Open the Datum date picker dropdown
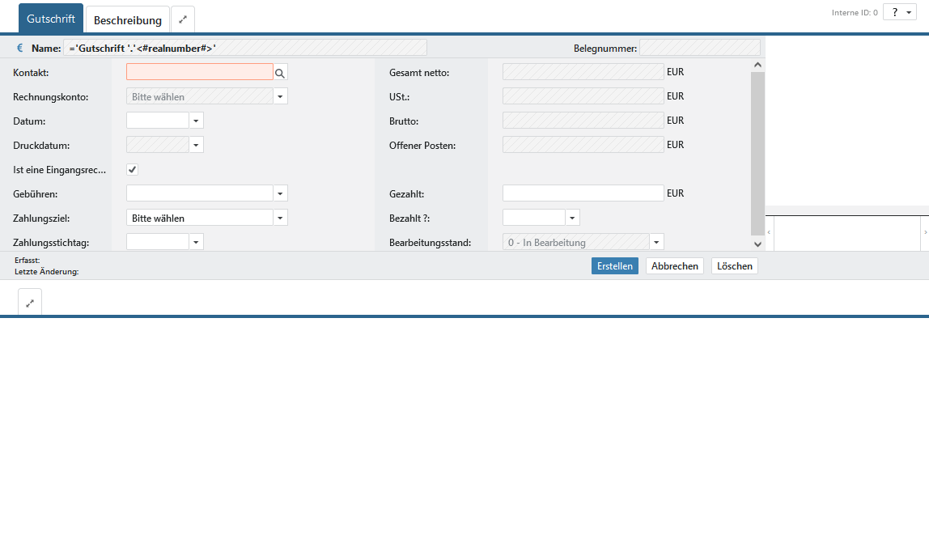The image size is (929, 560). point(196,121)
